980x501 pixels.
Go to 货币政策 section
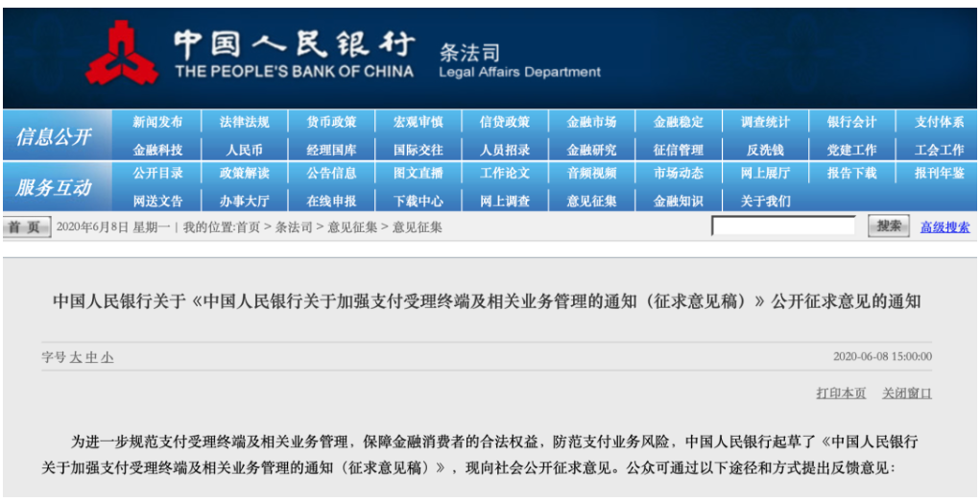[x=331, y=123]
